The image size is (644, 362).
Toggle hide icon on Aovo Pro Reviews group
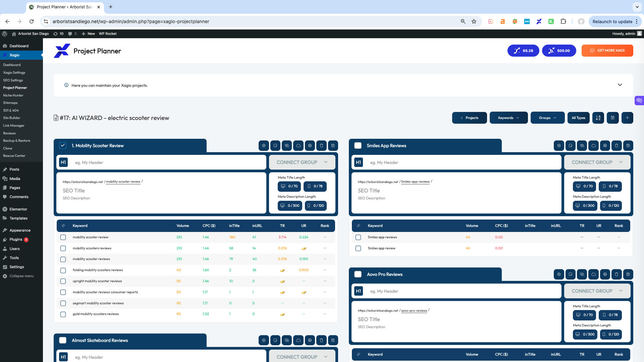(582, 275)
